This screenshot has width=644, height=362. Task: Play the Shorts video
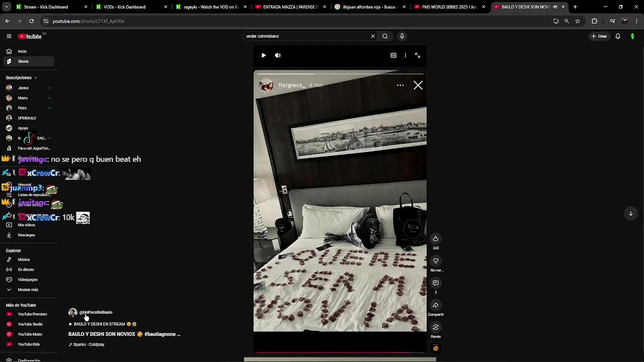click(x=264, y=55)
